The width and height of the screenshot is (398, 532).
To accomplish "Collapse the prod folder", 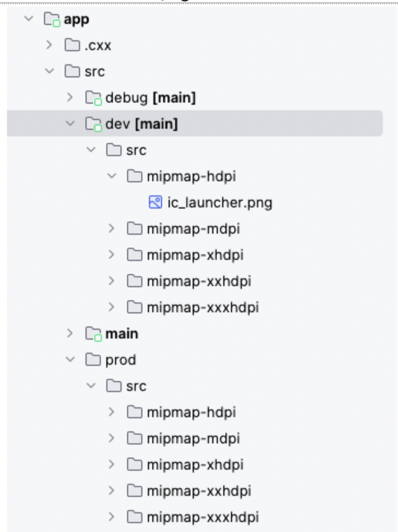I will 70,359.
